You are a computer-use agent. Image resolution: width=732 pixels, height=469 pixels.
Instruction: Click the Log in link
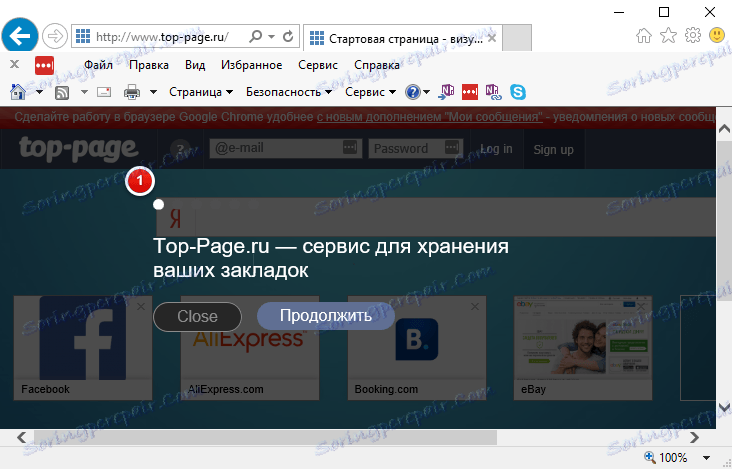coord(496,149)
